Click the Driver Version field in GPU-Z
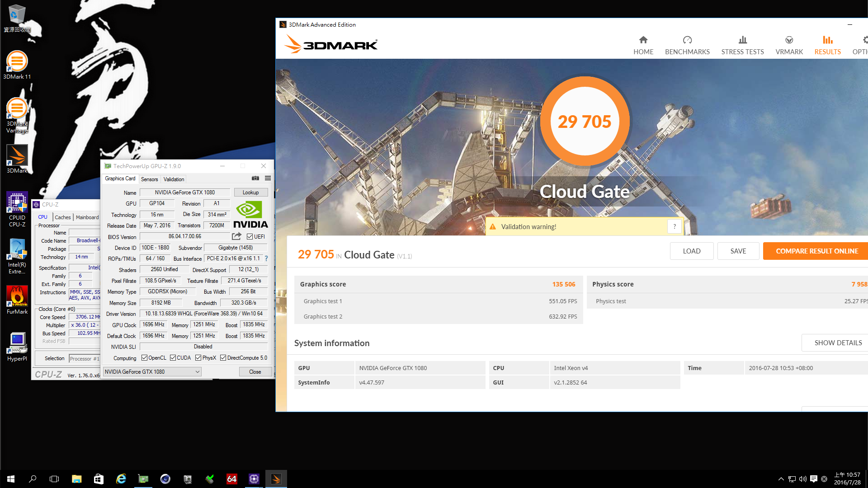 [x=203, y=314]
